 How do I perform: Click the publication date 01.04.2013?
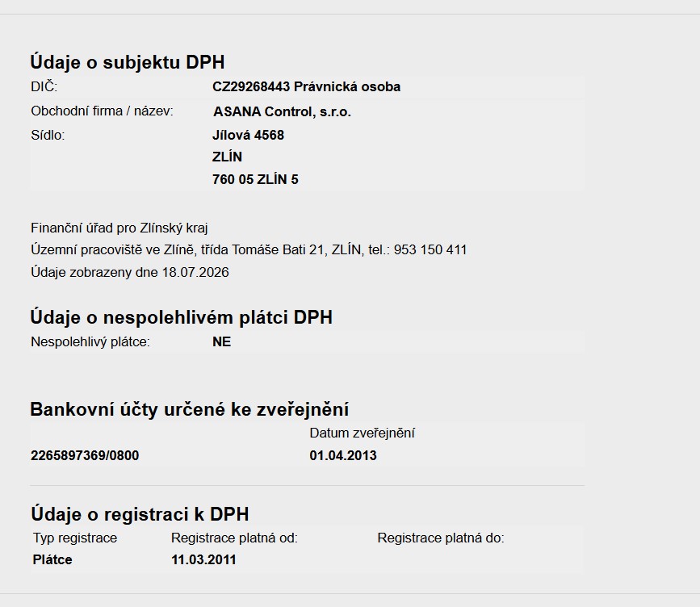[x=343, y=456]
